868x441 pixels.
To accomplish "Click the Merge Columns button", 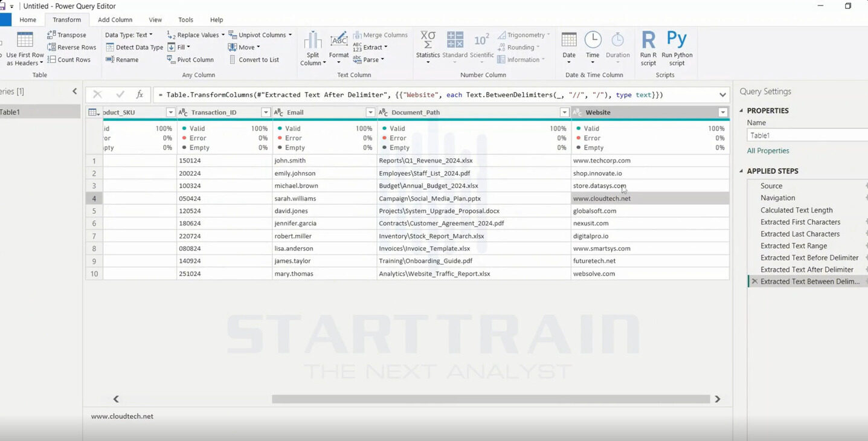I will (x=381, y=35).
